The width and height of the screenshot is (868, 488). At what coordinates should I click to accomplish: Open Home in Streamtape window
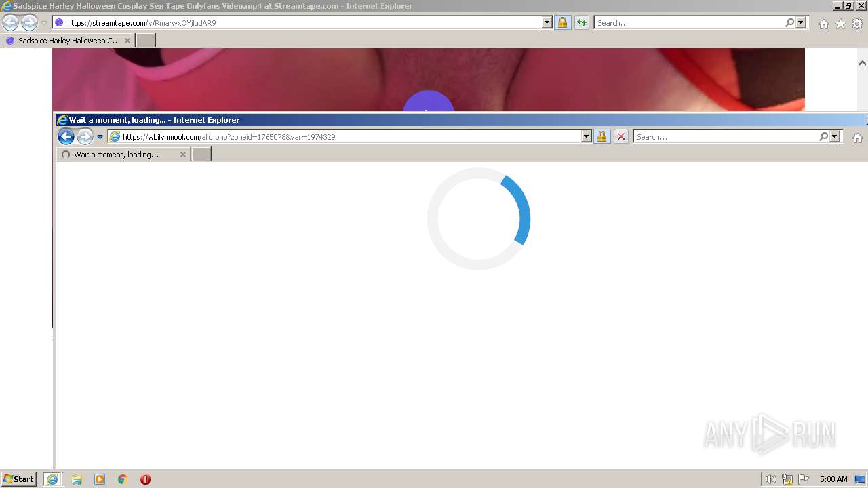pos(823,24)
